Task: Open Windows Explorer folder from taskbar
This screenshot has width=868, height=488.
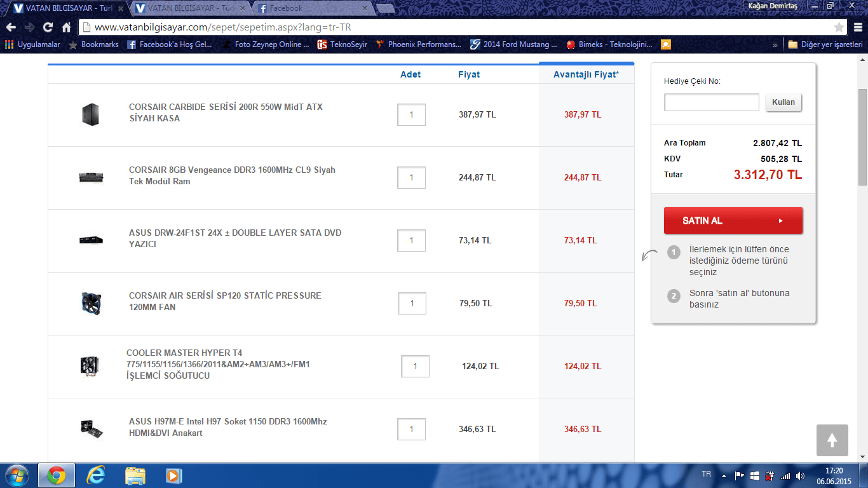Action: [x=135, y=475]
